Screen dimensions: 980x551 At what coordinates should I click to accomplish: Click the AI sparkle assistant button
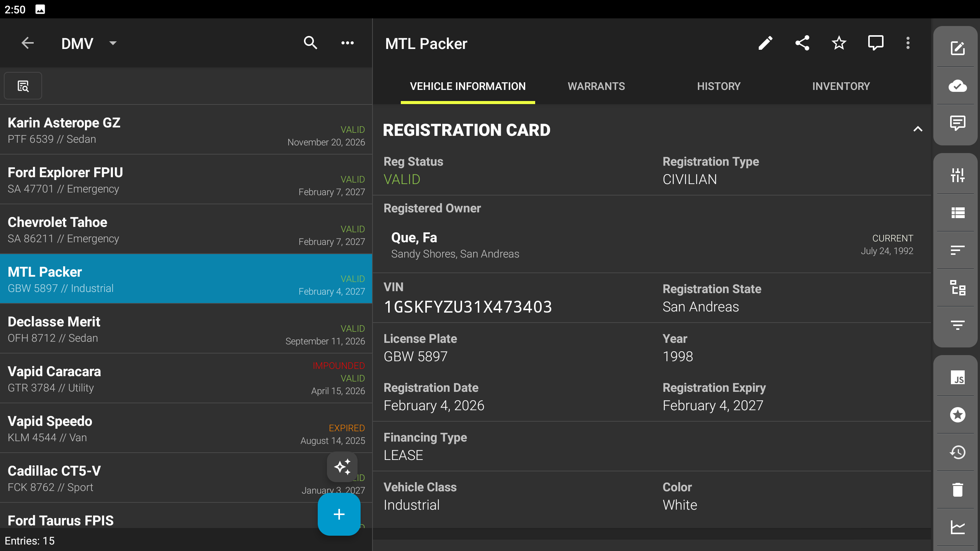[x=342, y=467]
